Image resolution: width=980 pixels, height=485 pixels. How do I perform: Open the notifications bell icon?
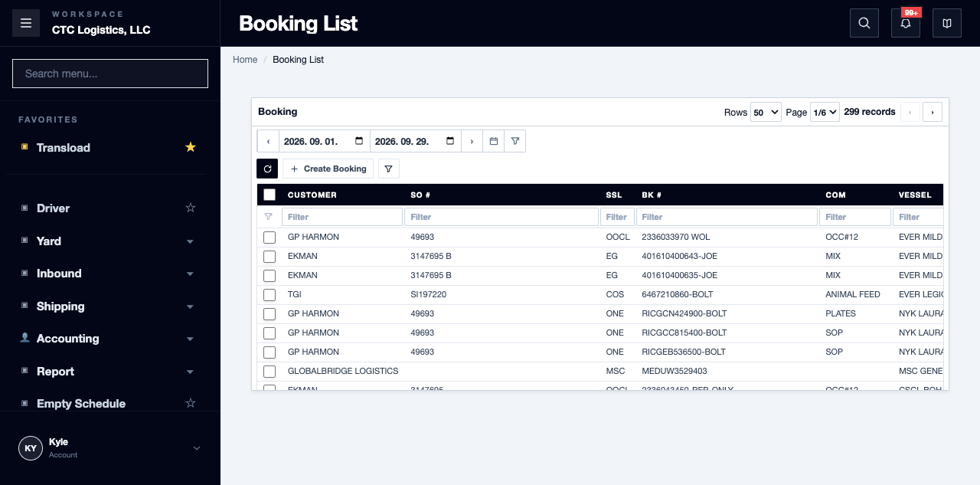point(906,23)
